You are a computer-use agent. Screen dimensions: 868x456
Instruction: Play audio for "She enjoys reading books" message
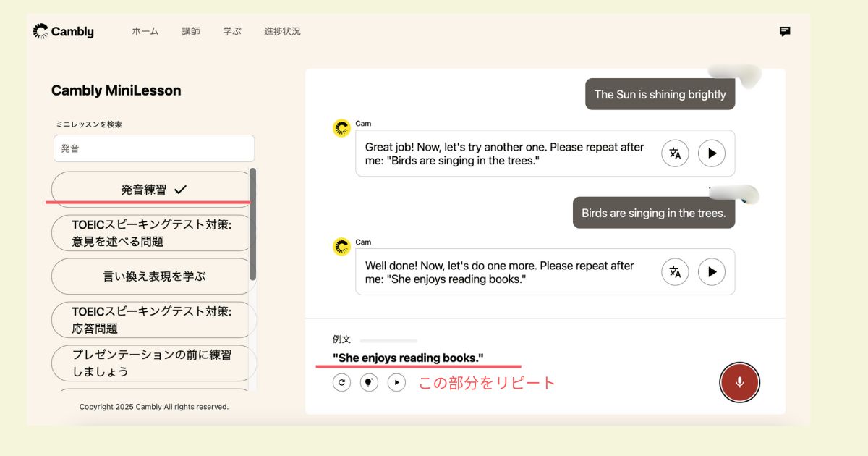coord(712,272)
